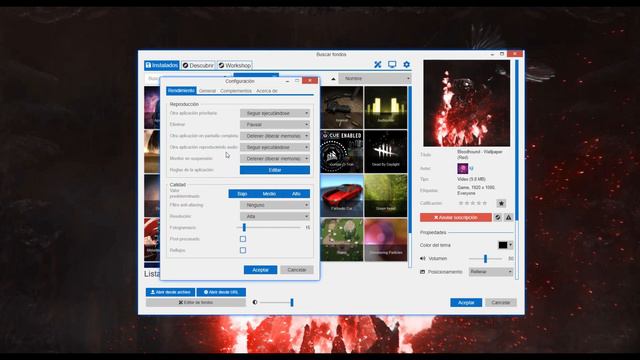Select the Dead by Daylight wallpaper thumbnail

pyautogui.click(x=385, y=151)
